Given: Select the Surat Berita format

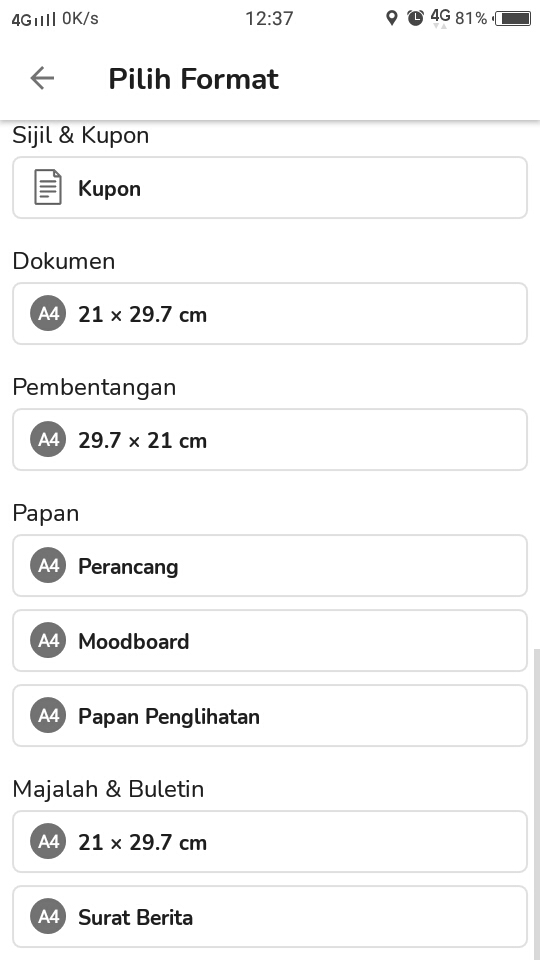Looking at the screenshot, I should coord(270,917).
